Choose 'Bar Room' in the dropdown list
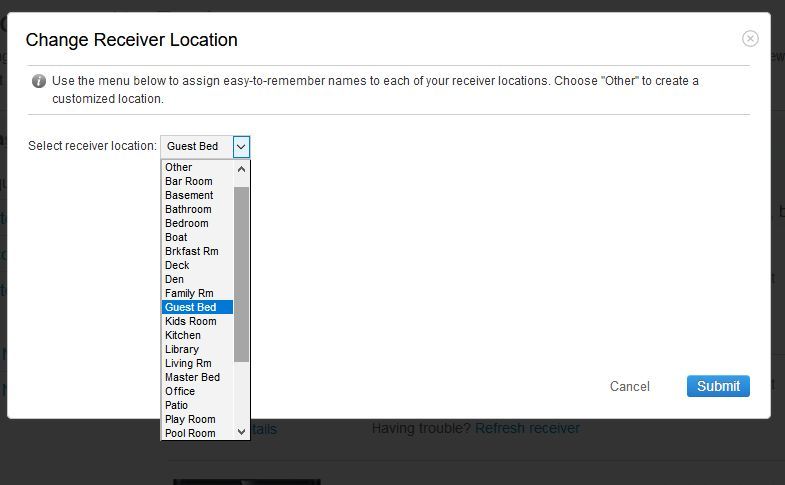Viewport: 785px width, 485px height. click(188, 181)
